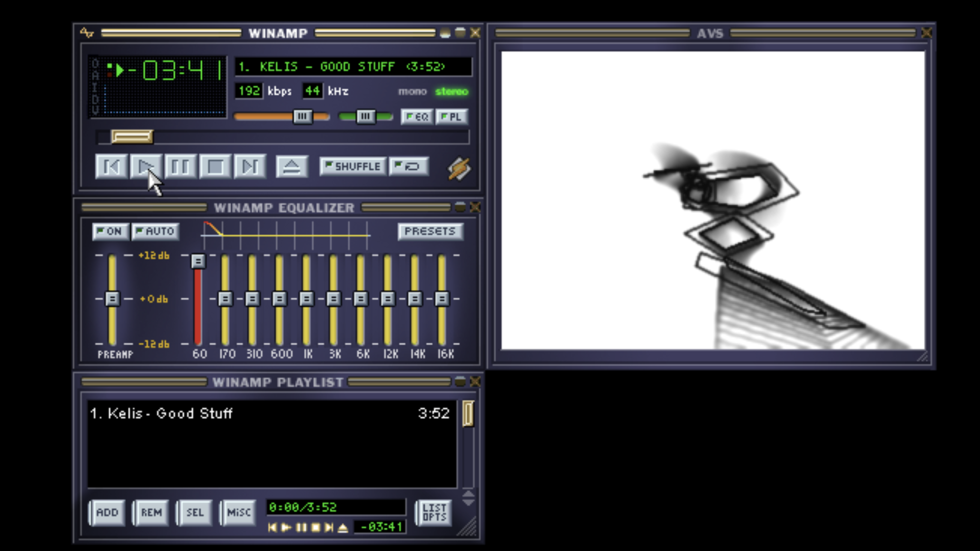980x551 pixels.
Task: Open a file with the Eject icon
Action: click(292, 167)
